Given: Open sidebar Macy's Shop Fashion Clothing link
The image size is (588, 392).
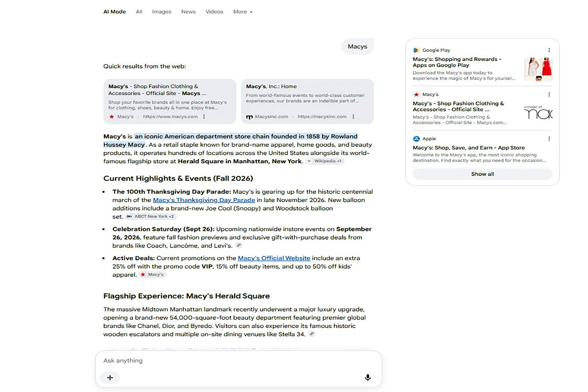Looking at the screenshot, I should point(458,106).
